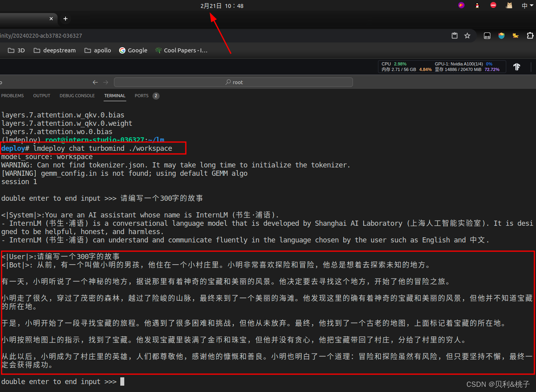Viewport: 536px width, 392px height.
Task: Click the root search box
Action: (x=233, y=82)
